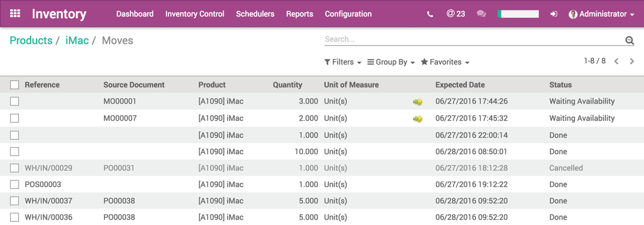The width and height of the screenshot is (644, 225).
Task: Click the iMac breadcrumb link
Action: pos(77,41)
